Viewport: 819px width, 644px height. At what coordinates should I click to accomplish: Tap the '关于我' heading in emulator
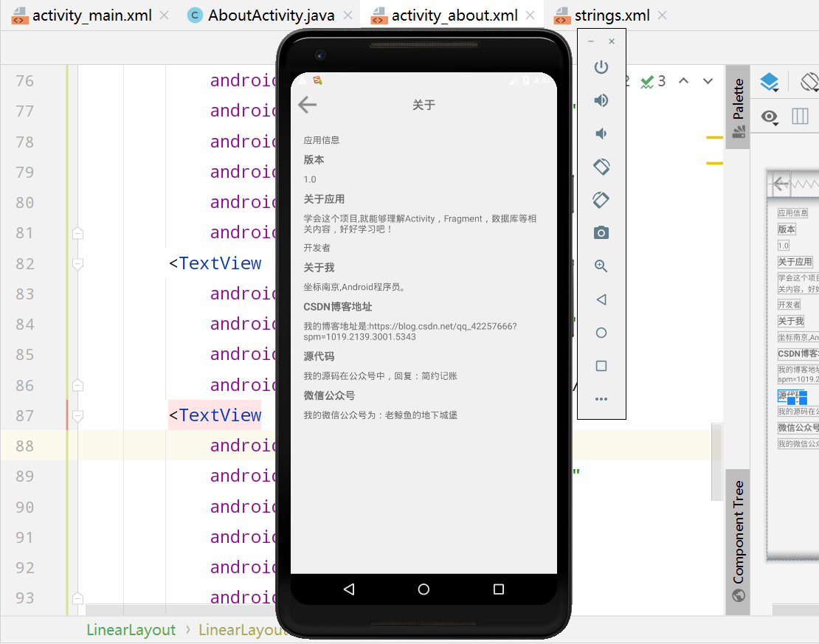click(319, 268)
